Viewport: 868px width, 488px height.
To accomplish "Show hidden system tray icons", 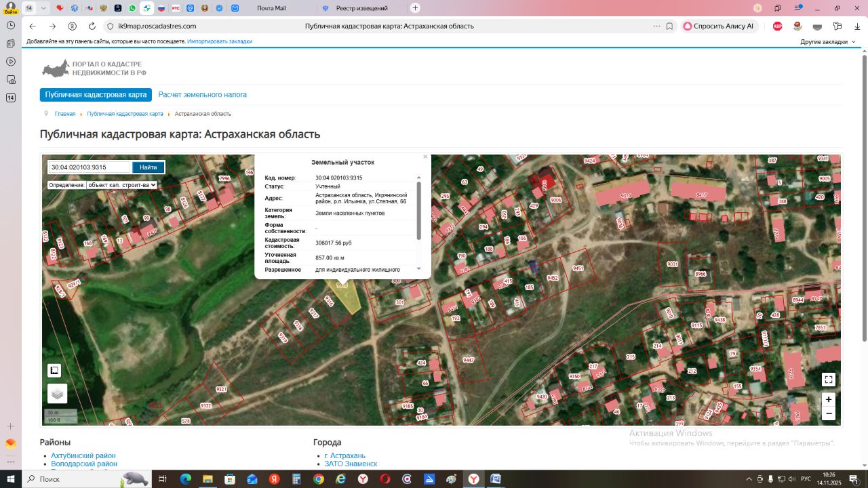I will (749, 479).
